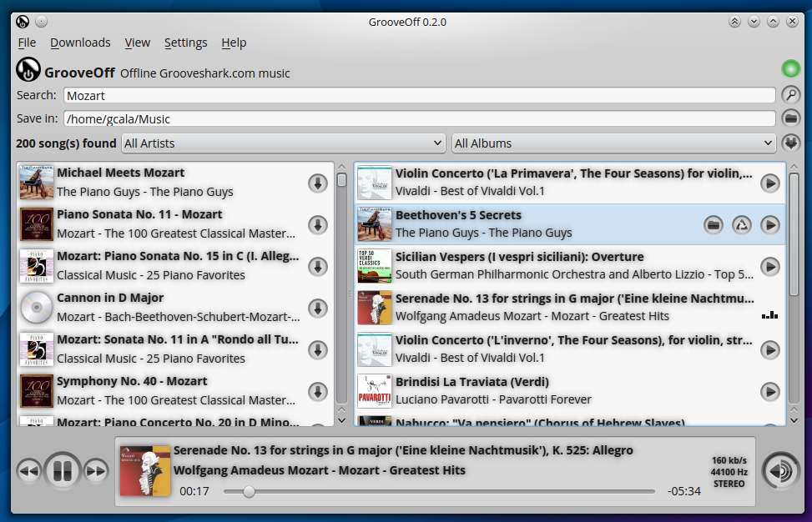This screenshot has height=522, width=812.
Task: Download Symphony No. 40 - Mozart
Action: pyautogui.click(x=317, y=392)
